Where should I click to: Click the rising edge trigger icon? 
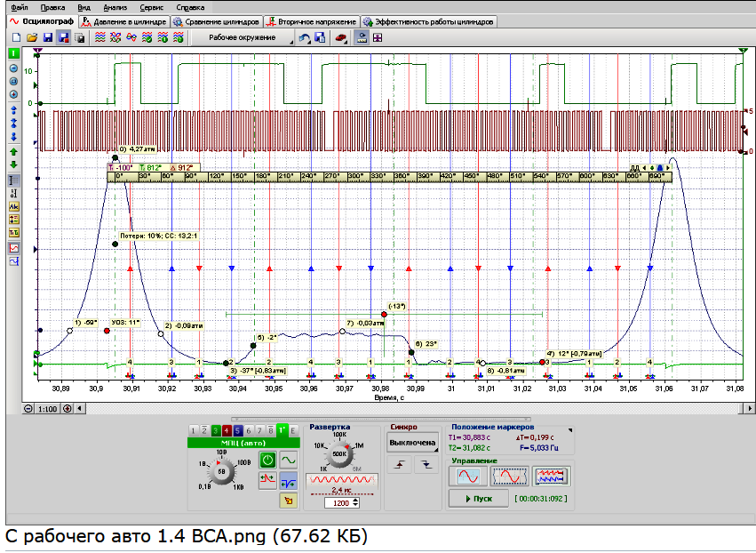click(400, 465)
